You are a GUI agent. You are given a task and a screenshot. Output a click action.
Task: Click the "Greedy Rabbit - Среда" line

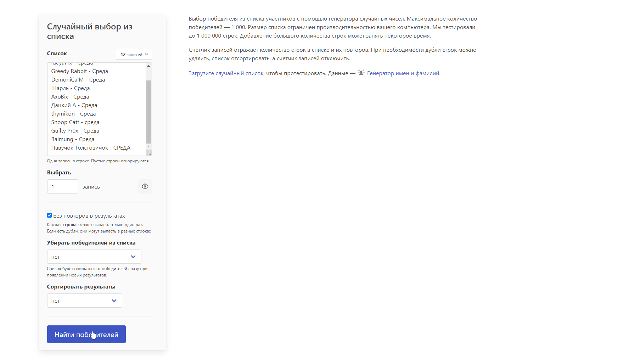tap(79, 71)
